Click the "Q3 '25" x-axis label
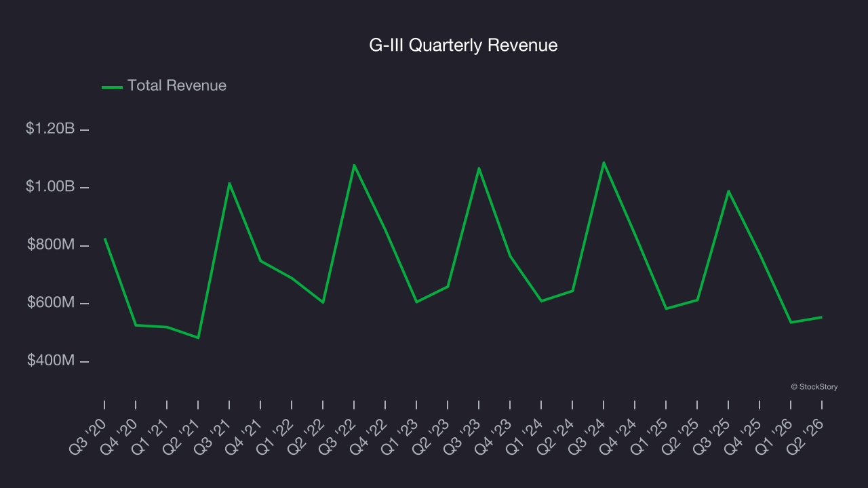Viewport: 868px width, 488px height. (x=713, y=437)
